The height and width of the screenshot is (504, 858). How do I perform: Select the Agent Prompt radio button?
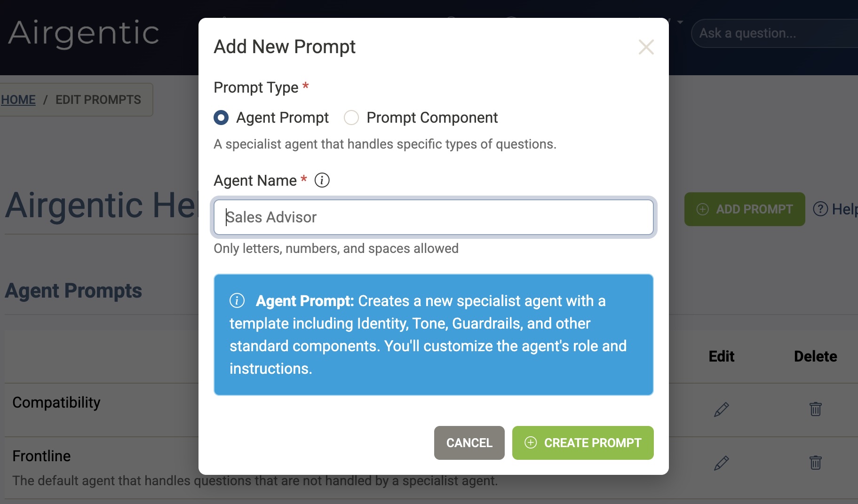point(221,118)
